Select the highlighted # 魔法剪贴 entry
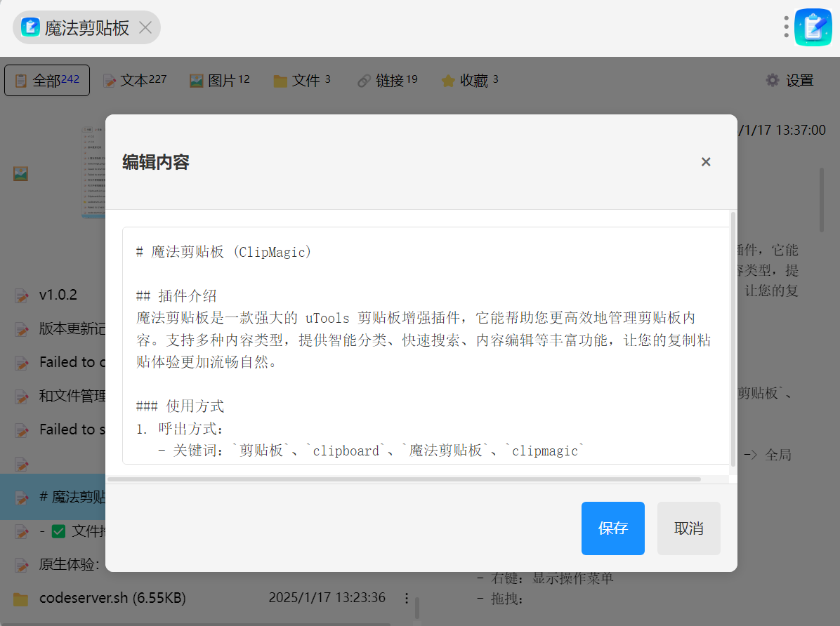This screenshot has width=840, height=626. point(53,497)
